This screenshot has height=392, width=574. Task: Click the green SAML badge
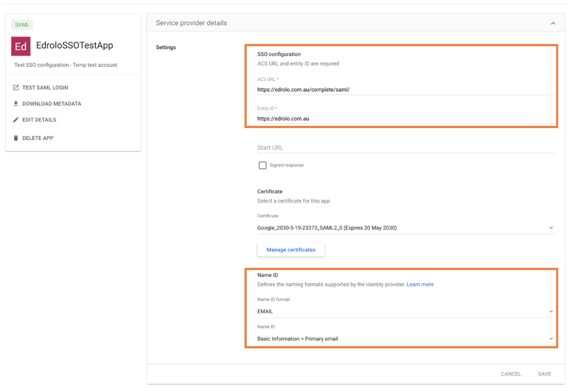(22, 25)
